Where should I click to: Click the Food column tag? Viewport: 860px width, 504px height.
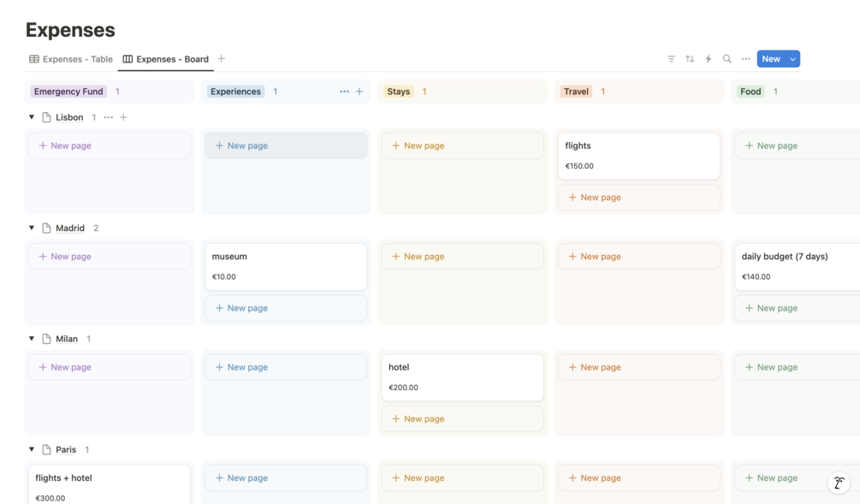coord(750,92)
